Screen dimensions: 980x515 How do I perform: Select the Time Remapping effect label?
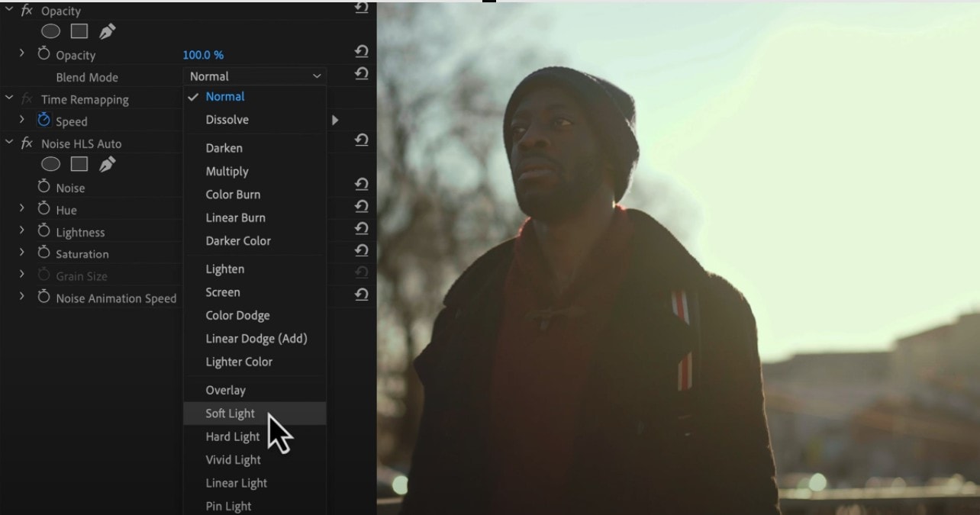(x=85, y=99)
